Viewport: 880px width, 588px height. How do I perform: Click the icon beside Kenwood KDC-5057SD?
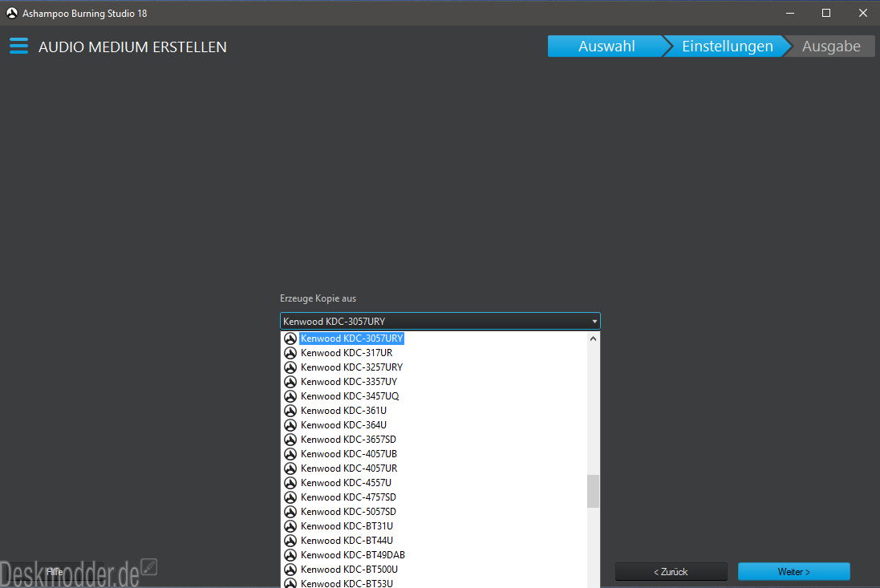coord(290,512)
